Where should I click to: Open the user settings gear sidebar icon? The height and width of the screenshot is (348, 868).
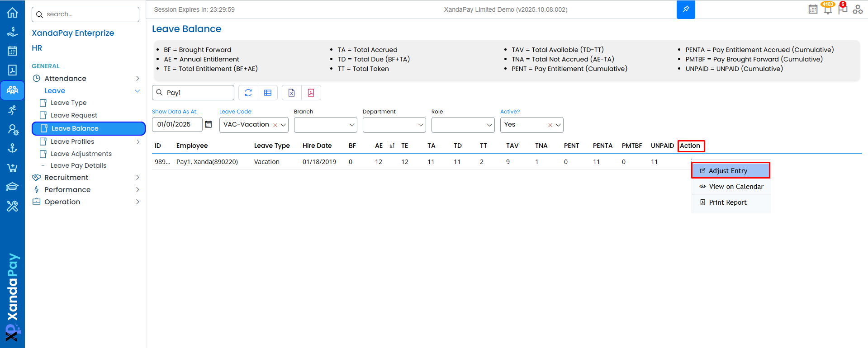point(13,130)
